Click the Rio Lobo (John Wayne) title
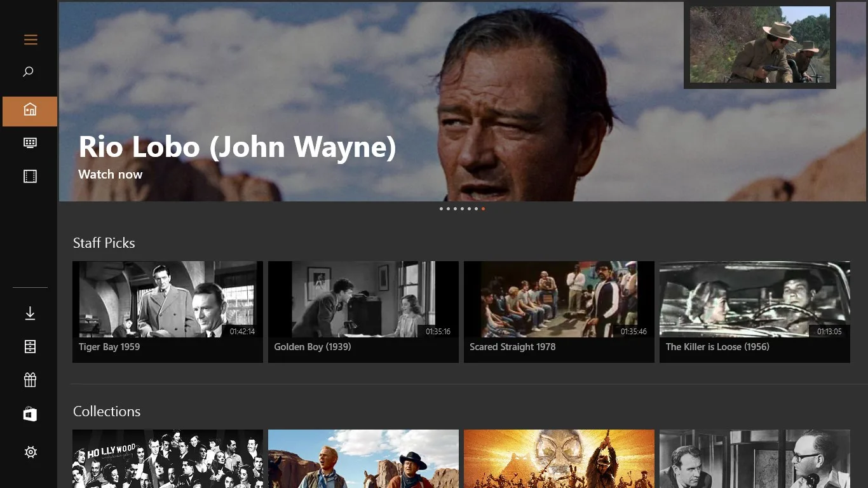This screenshot has width=868, height=488. (237, 147)
